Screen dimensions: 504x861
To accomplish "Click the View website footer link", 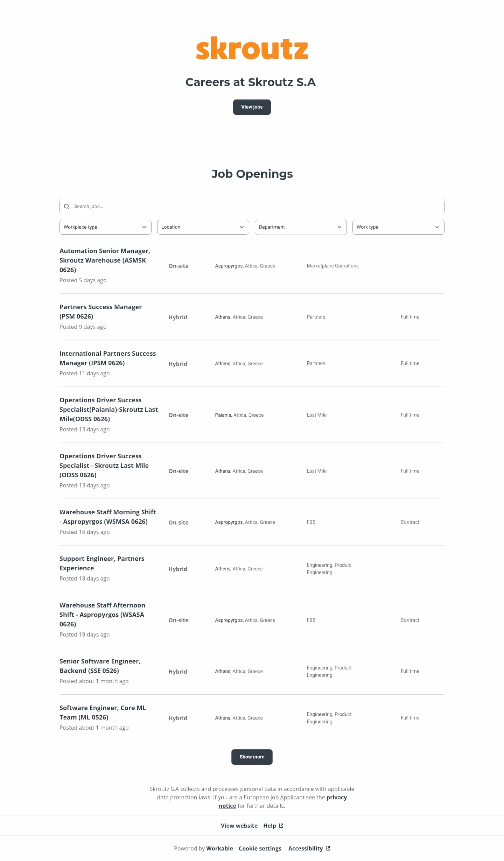I will (239, 826).
